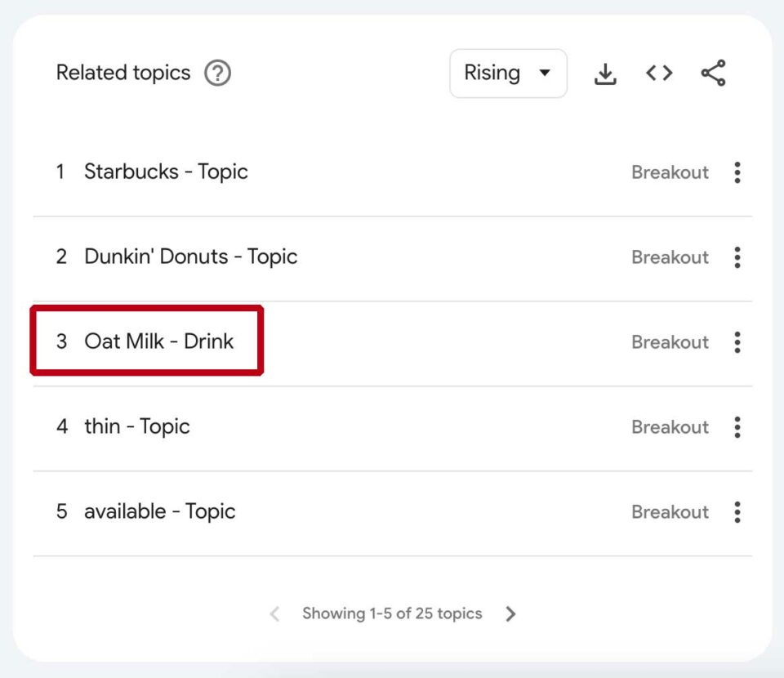Click the Related topics heading
This screenshot has height=678, width=784.
(122, 74)
